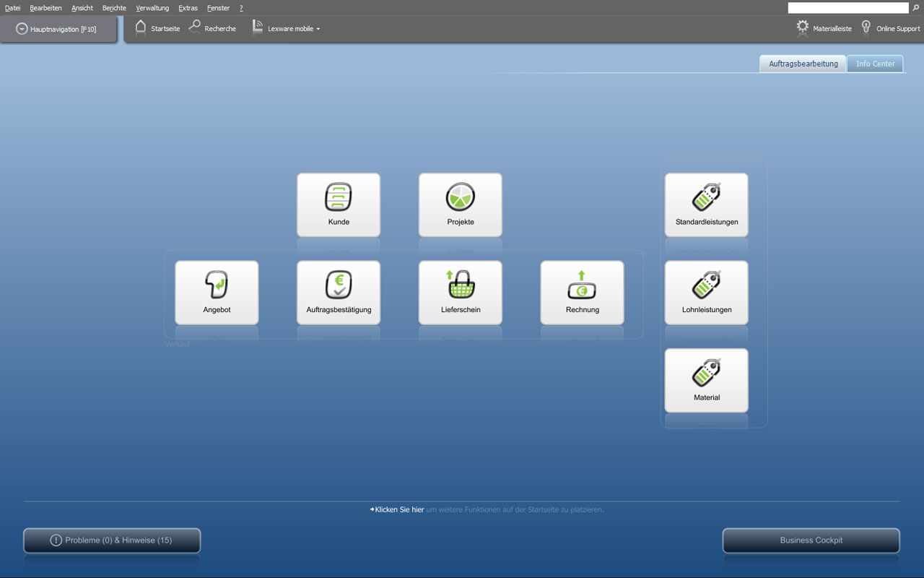Open the ? help menu
Viewport: 924px width, 578px height.
241,8
